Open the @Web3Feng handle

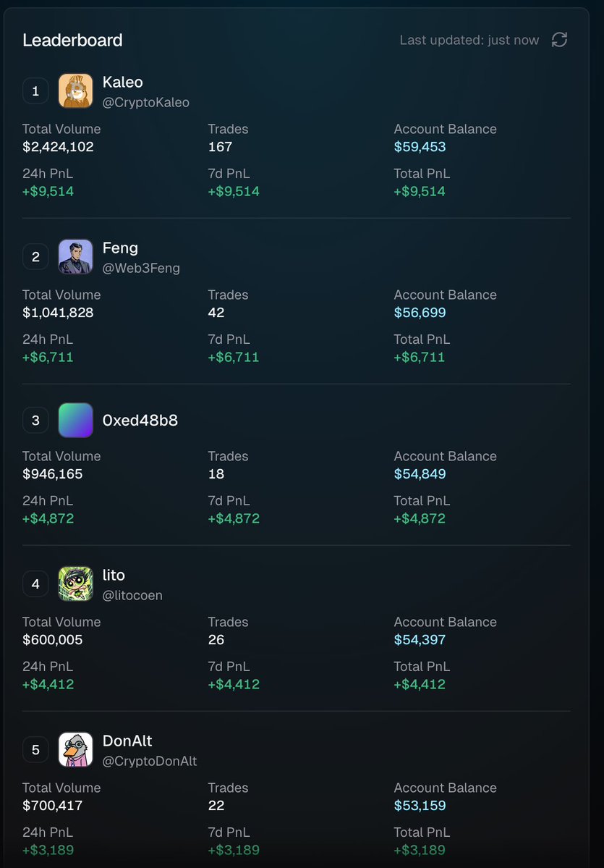pyautogui.click(x=141, y=269)
